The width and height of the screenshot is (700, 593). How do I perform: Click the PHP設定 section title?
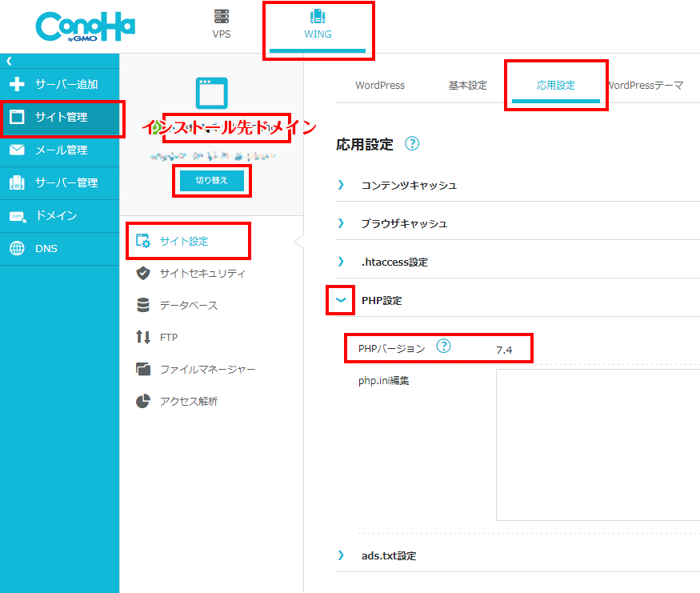coord(382,301)
